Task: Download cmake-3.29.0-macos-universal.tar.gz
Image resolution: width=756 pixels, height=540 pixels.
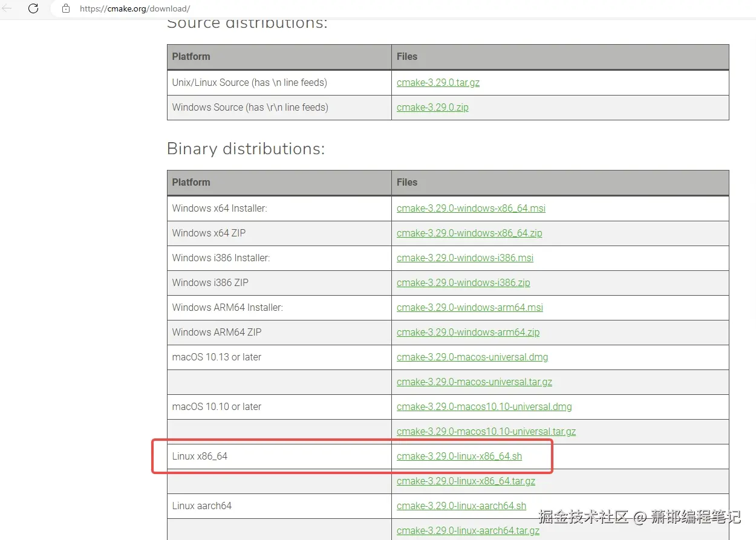Action: pos(474,382)
